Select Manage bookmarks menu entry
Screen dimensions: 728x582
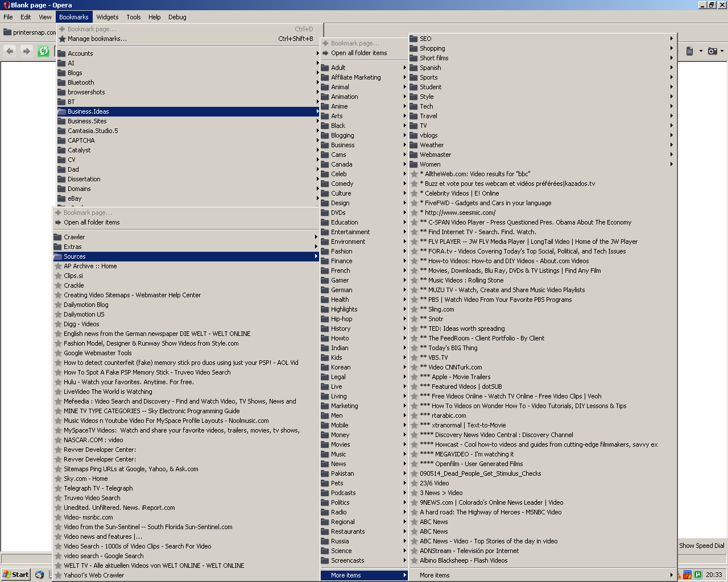[97, 39]
